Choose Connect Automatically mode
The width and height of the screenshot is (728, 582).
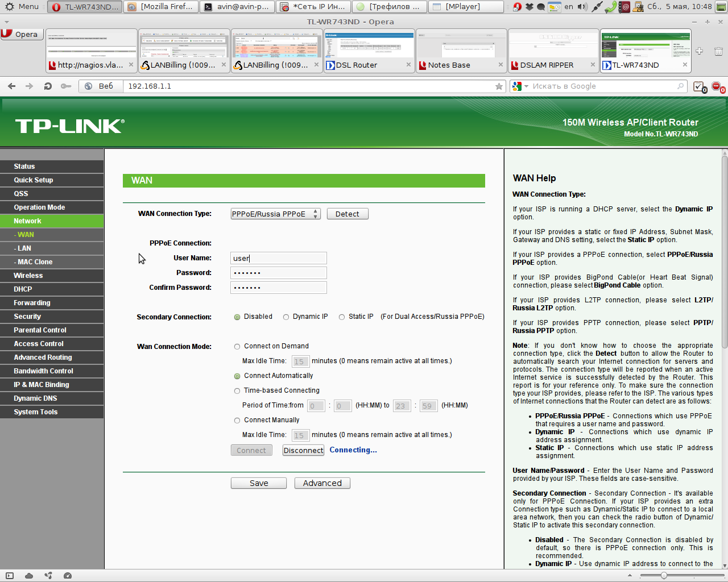point(237,376)
